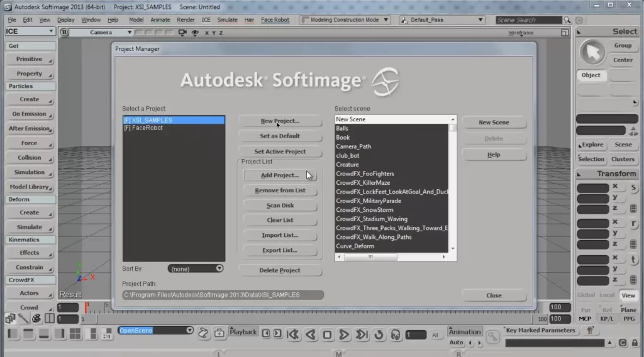The height and width of the screenshot is (357, 644).
Task: Open the Face Robot menu
Action: 275,19
